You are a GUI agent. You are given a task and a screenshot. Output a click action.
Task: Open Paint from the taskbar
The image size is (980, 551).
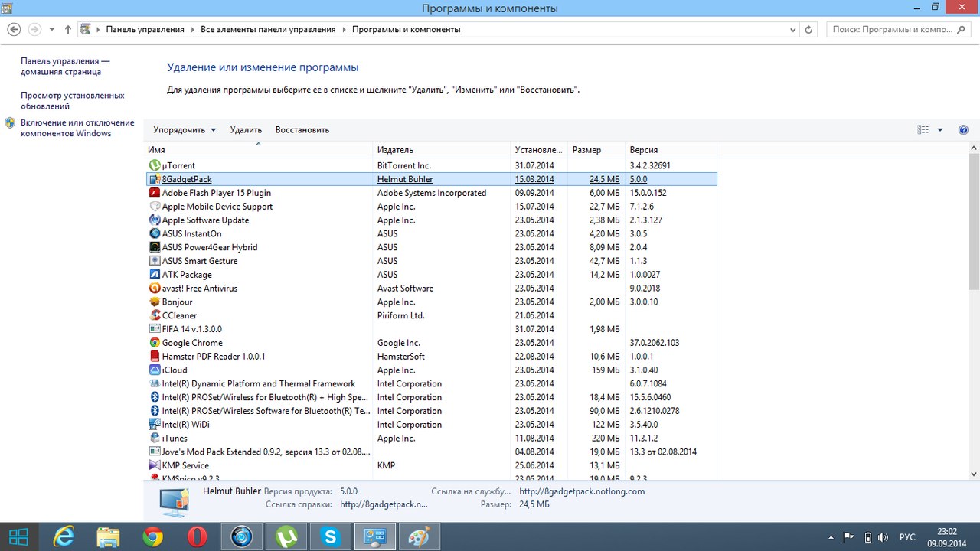420,536
